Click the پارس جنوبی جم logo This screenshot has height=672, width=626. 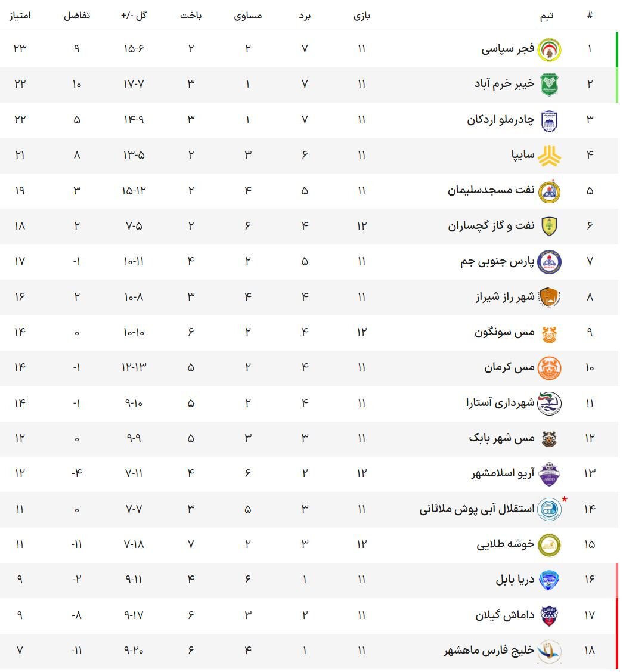549,261
